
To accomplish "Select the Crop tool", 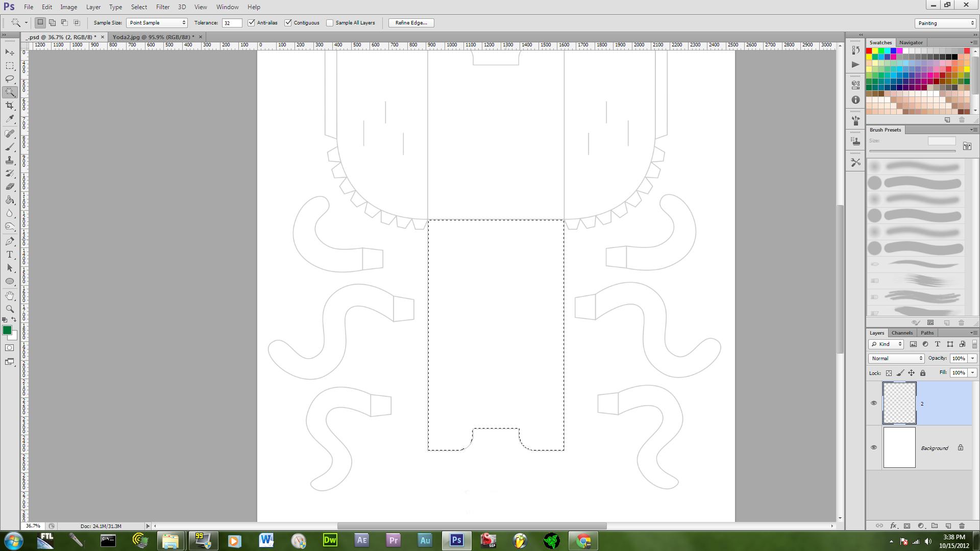I will pyautogui.click(x=10, y=106).
